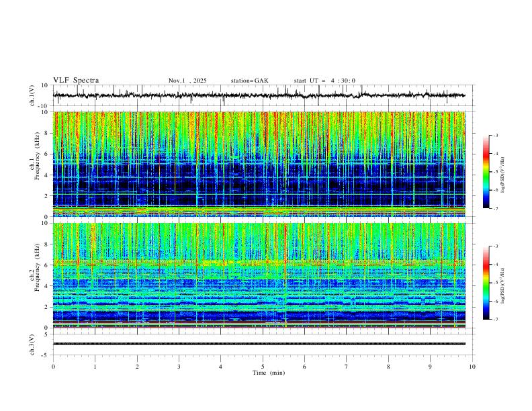Click the ch.1 spectrogram color bar
The height and width of the screenshot is (411, 532).
click(486, 172)
